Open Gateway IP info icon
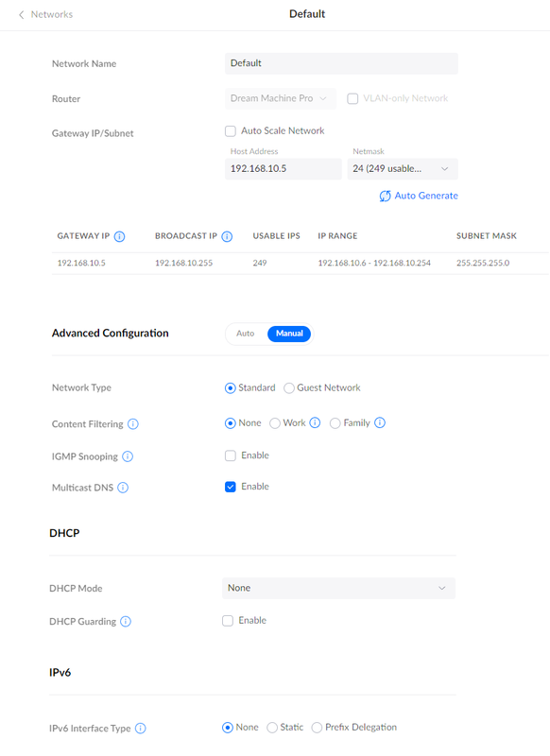Viewport: 550px width, 756px height. click(x=119, y=236)
